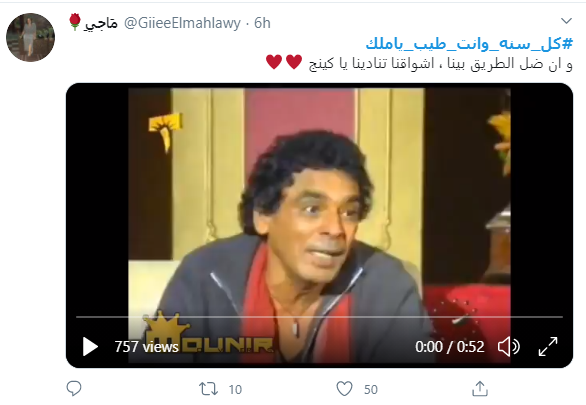Expand the tweet options chevron menu

(567, 21)
